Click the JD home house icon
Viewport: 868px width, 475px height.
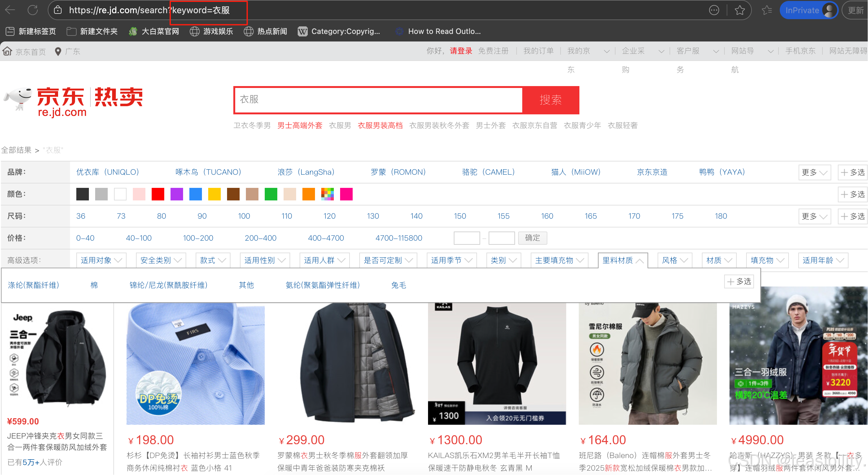8,51
